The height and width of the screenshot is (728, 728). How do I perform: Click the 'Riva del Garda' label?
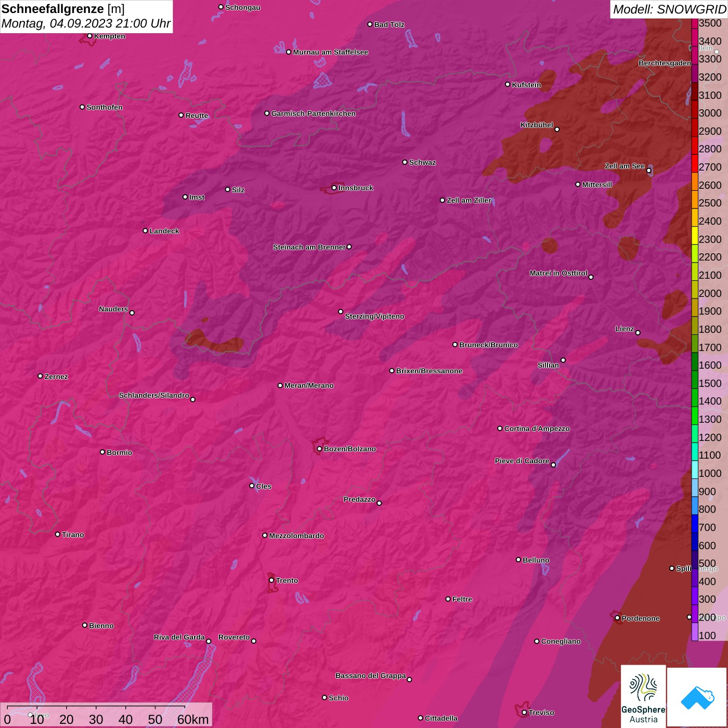[x=179, y=637]
